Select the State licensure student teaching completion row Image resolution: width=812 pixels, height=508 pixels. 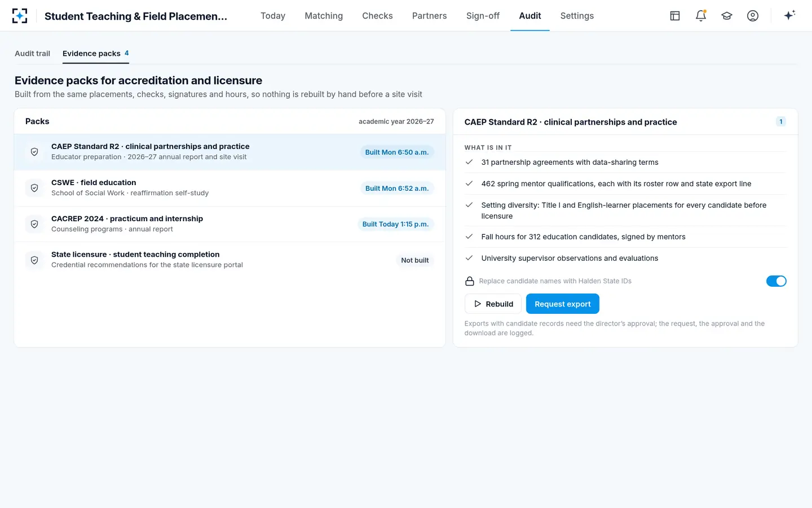(x=230, y=260)
